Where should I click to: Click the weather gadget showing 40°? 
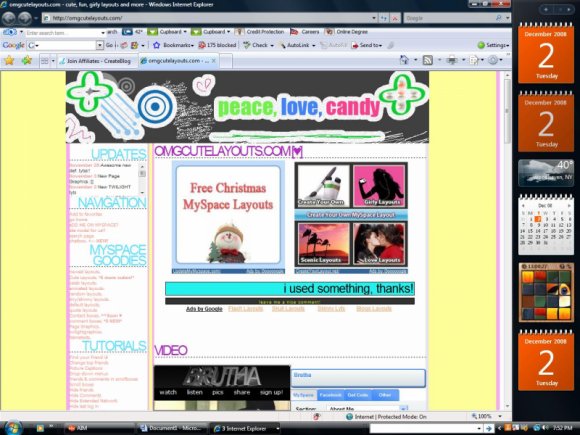546,172
